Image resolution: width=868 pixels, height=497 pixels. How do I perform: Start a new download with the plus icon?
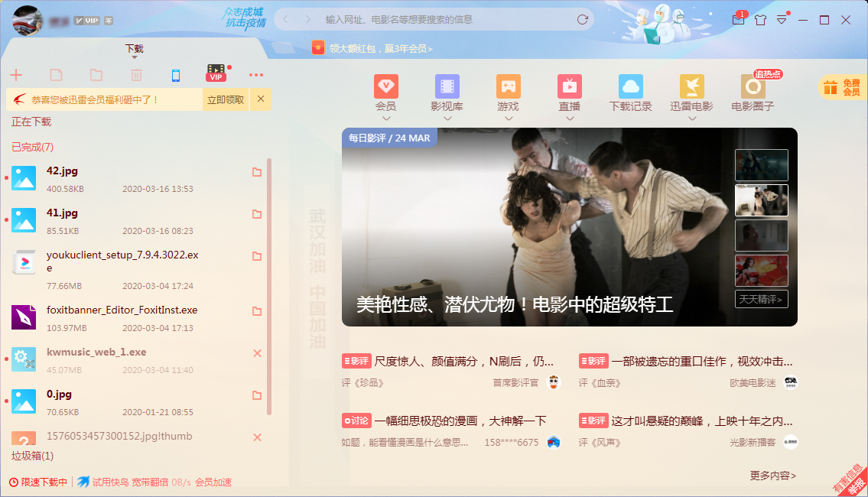pos(17,74)
